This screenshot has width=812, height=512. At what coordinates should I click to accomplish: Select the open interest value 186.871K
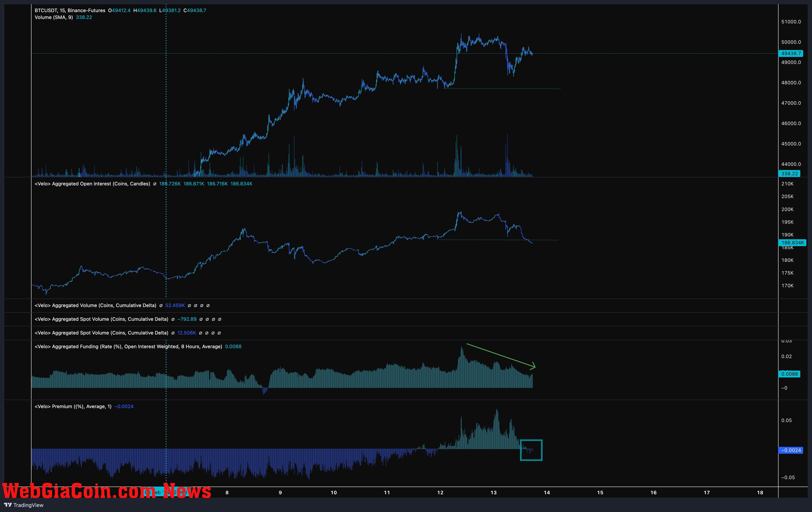pos(194,184)
